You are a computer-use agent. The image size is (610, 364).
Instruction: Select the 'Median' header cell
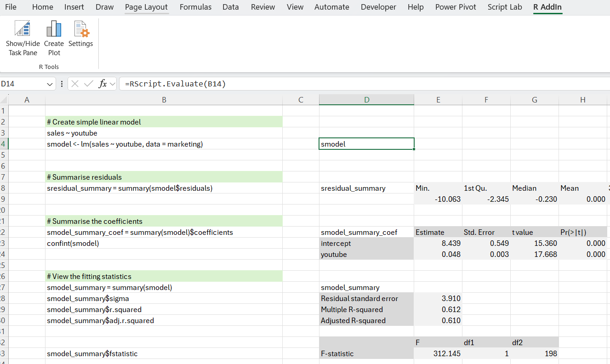tap(535, 188)
